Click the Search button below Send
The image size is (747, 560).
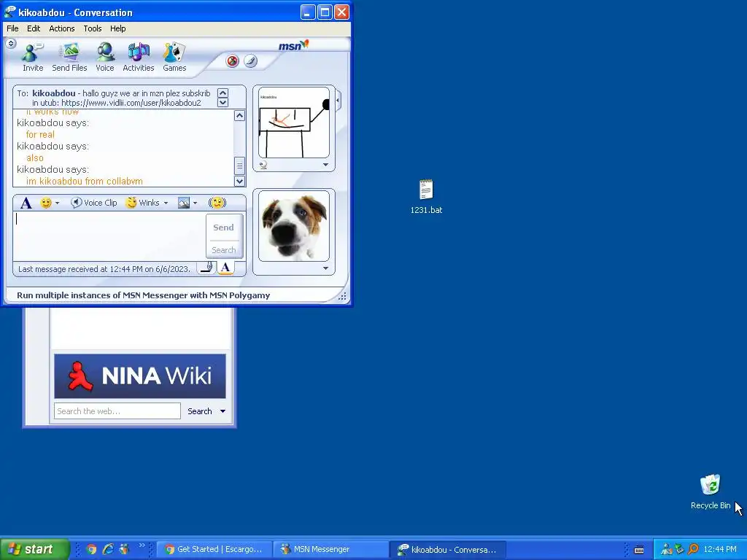pos(223,250)
